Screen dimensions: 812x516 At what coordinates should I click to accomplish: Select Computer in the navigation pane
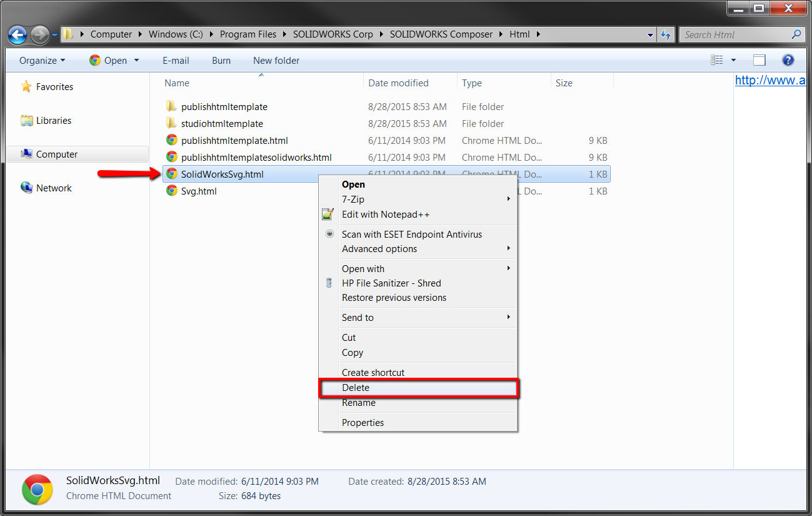point(57,154)
